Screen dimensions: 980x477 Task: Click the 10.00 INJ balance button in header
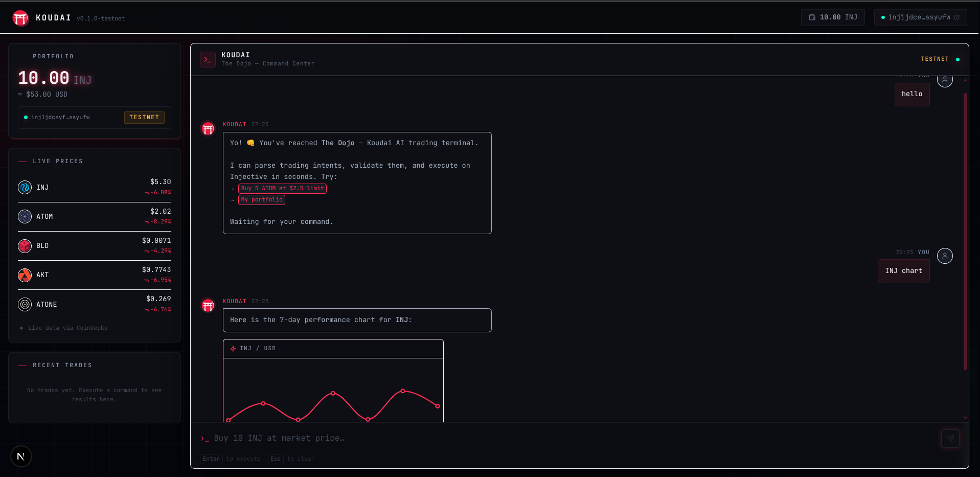pyautogui.click(x=833, y=17)
